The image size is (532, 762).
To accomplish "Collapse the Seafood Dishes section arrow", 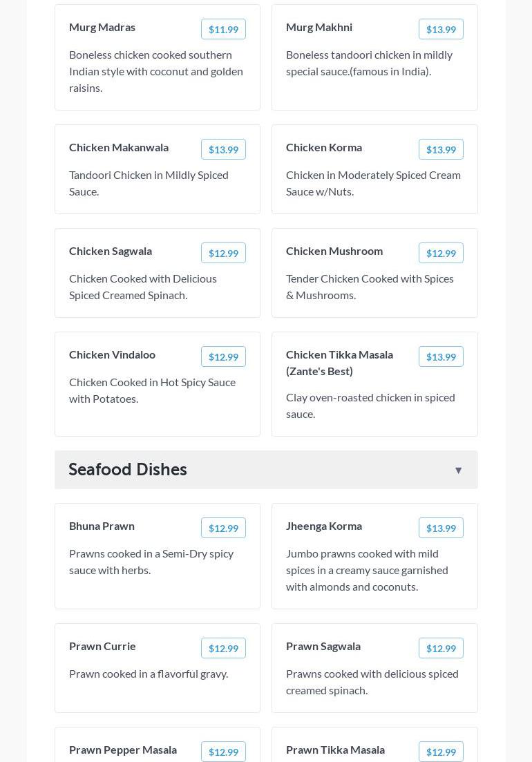I will (x=458, y=470).
